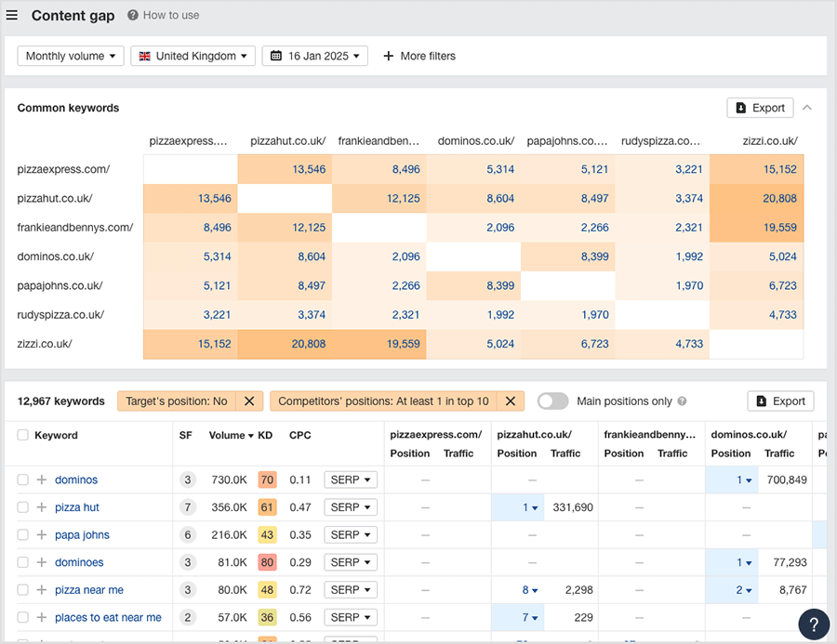Image resolution: width=837 pixels, height=644 pixels.
Task: Check the pizza hut keyword checkbox
Action: (x=22, y=507)
